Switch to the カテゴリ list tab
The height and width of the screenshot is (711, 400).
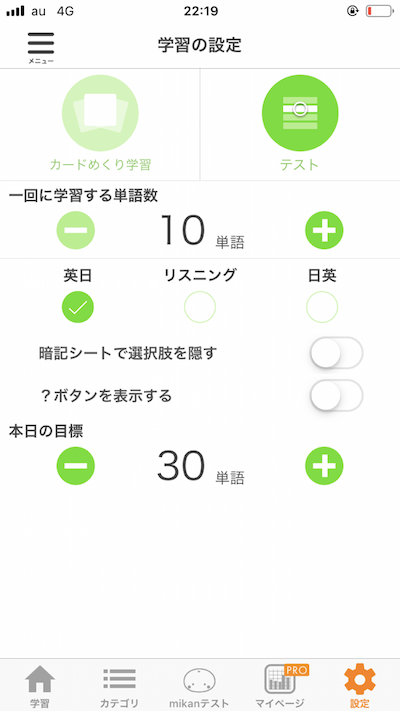[x=119, y=686]
